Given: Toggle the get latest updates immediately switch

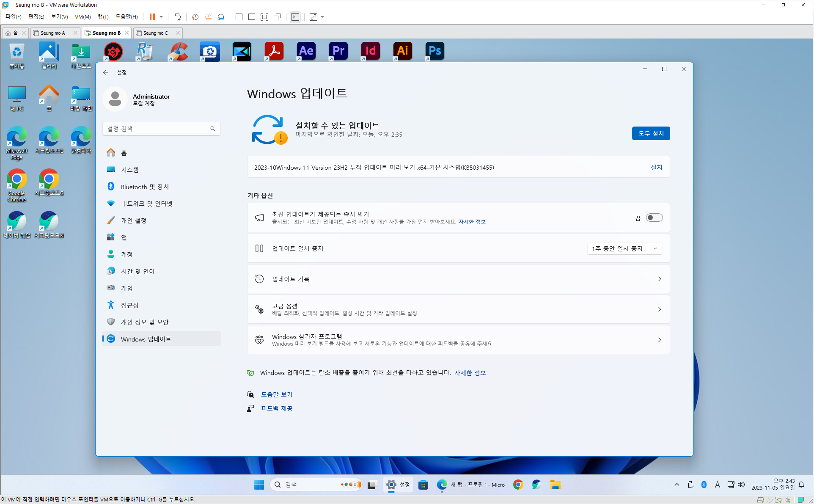Looking at the screenshot, I should click(x=654, y=218).
